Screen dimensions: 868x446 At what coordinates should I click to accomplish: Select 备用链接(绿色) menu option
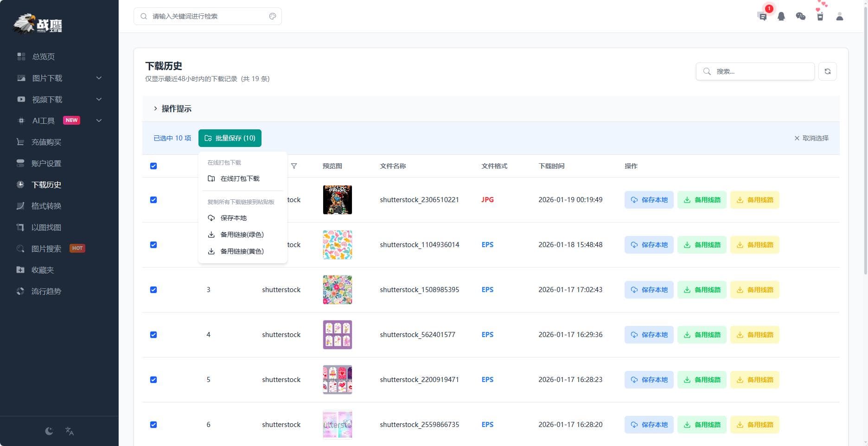[x=243, y=234]
